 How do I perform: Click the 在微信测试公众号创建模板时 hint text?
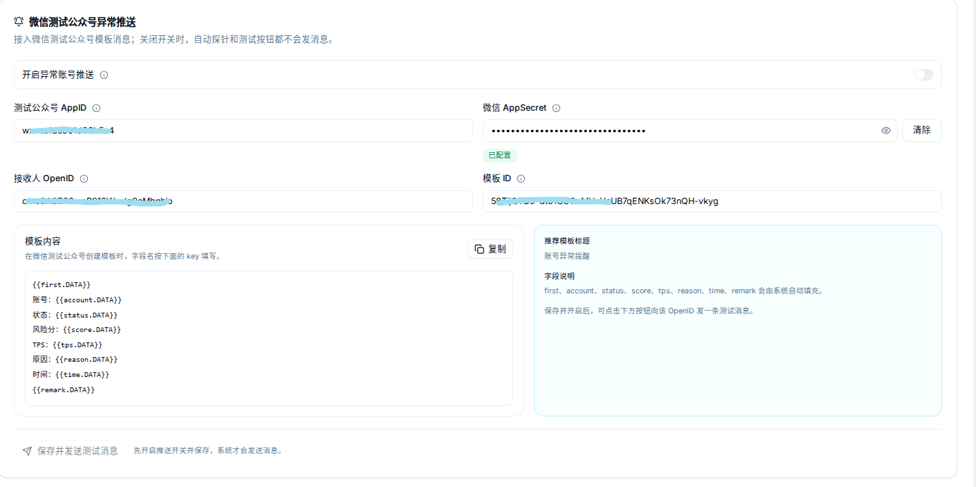pos(123,256)
